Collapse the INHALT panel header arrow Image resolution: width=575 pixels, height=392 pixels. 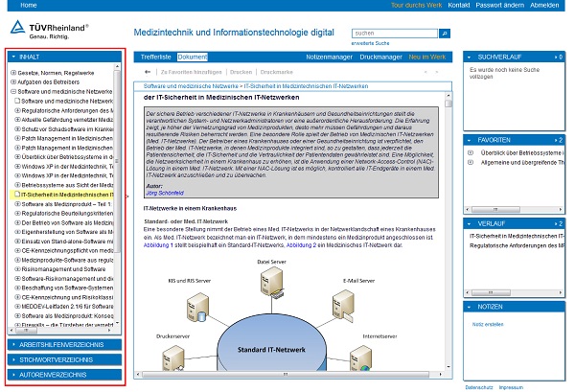(13, 57)
